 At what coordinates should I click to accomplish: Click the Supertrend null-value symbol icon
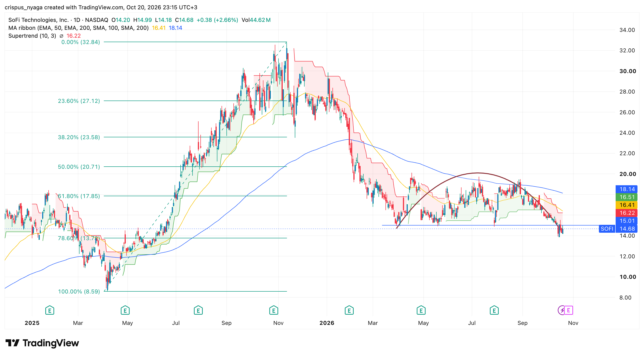(x=61, y=36)
